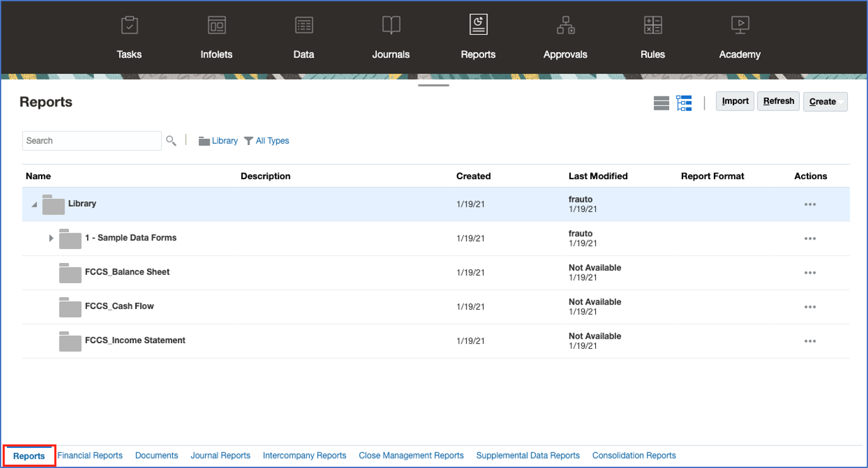Click the Reports page heading
Image resolution: width=868 pixels, height=468 pixels.
46,102
